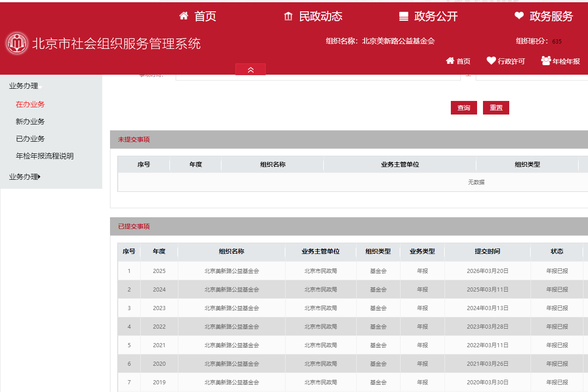Click the round system logo emblem
This screenshot has height=392, width=588.
(17, 44)
